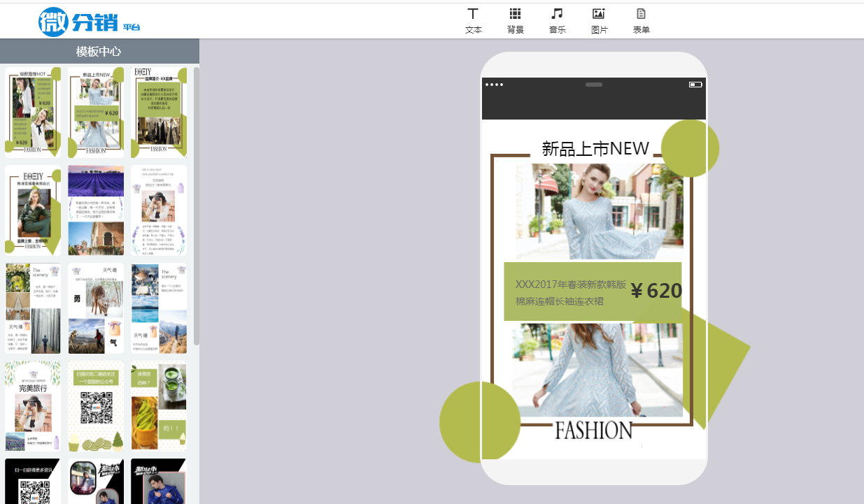Image resolution: width=864 pixels, height=504 pixels.
Task: Select the FASHION text in phone preview
Action: click(x=594, y=431)
